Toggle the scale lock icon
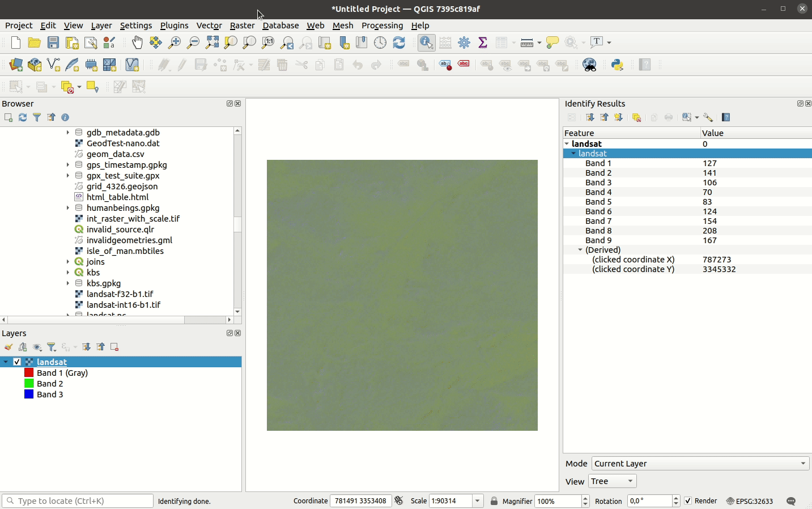Screen dimensions: 812x509 click(494, 501)
